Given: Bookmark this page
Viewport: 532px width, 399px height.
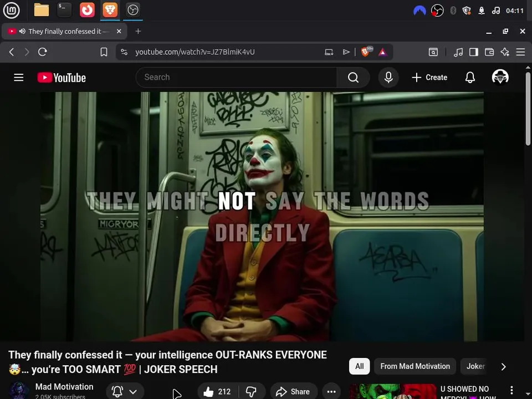Looking at the screenshot, I should point(104,52).
